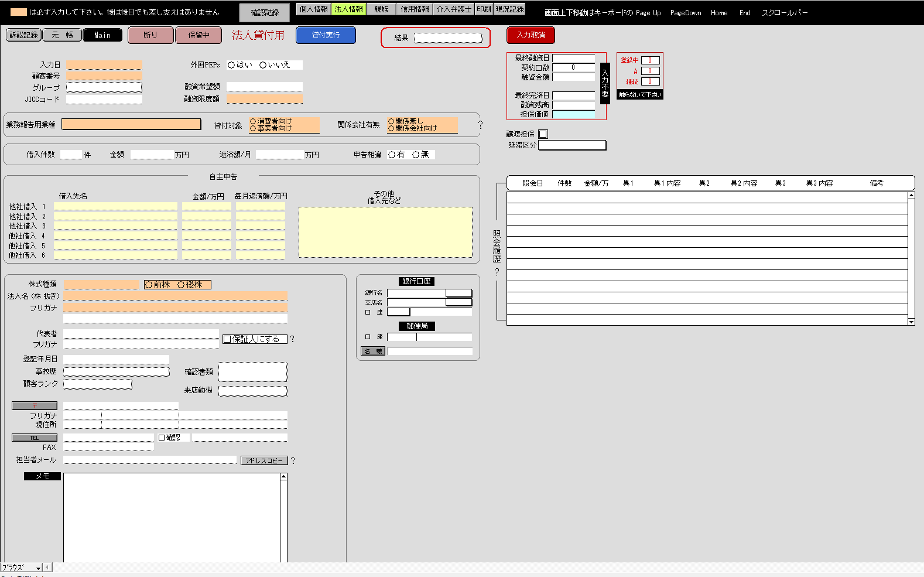This screenshot has width=924, height=577.
Task: Click the 確認記録 button
Action: (x=265, y=12)
